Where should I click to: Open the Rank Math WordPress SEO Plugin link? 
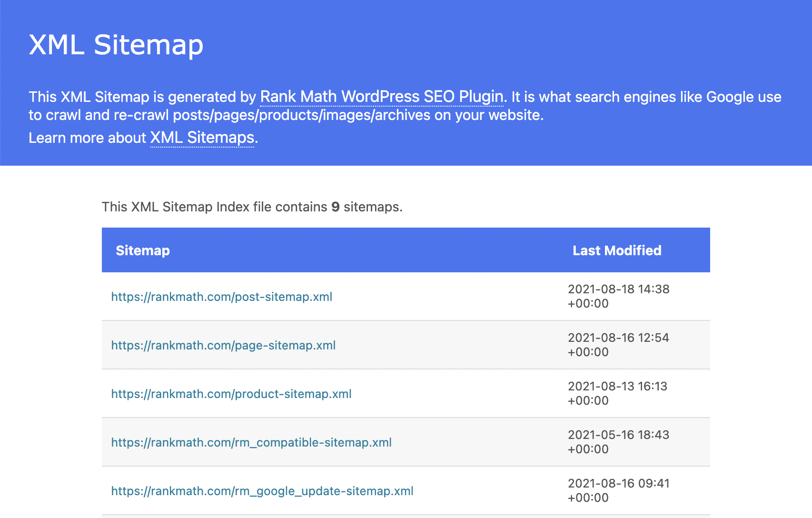(382, 97)
